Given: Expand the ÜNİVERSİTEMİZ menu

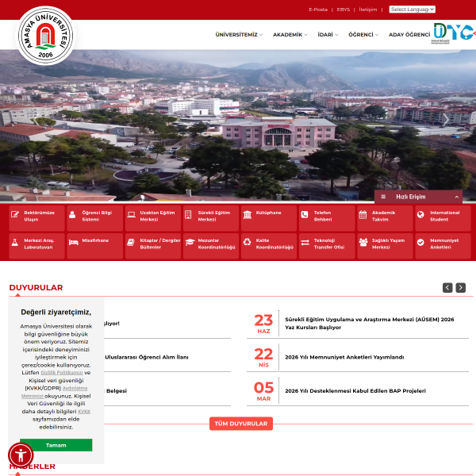Looking at the screenshot, I should (x=239, y=35).
